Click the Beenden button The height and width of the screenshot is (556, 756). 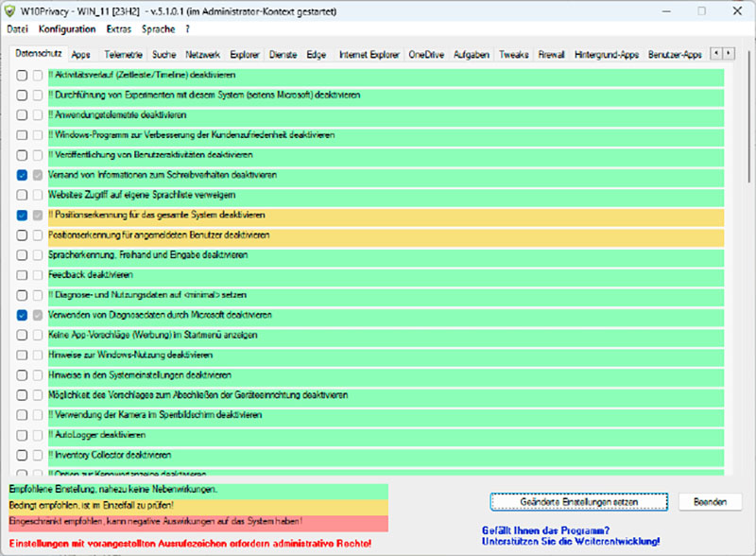click(x=711, y=502)
